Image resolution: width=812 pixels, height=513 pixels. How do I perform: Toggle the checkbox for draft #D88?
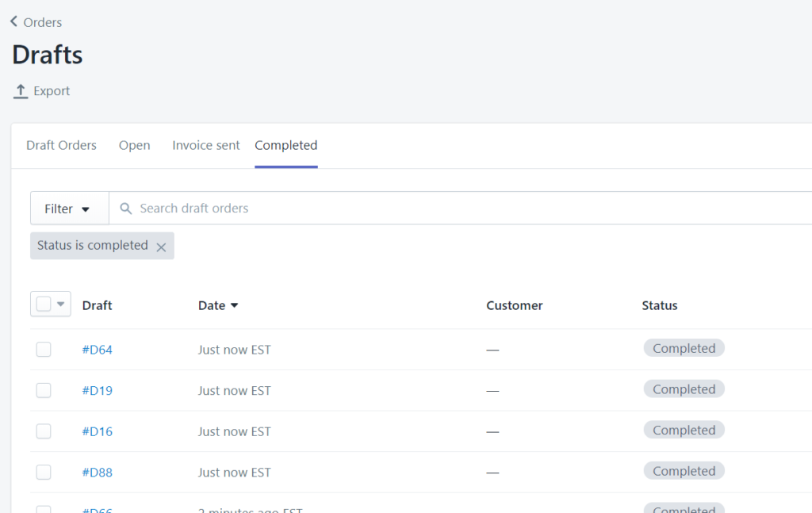[x=44, y=473]
